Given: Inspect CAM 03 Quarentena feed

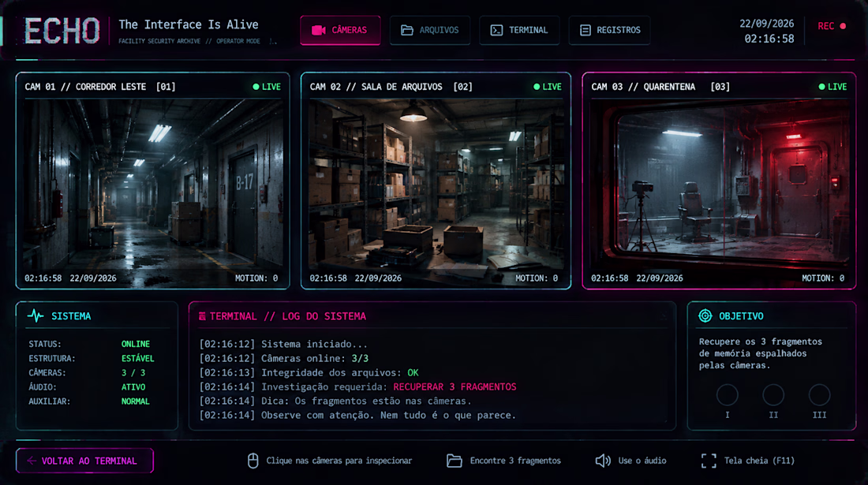Looking at the screenshot, I should click(719, 181).
